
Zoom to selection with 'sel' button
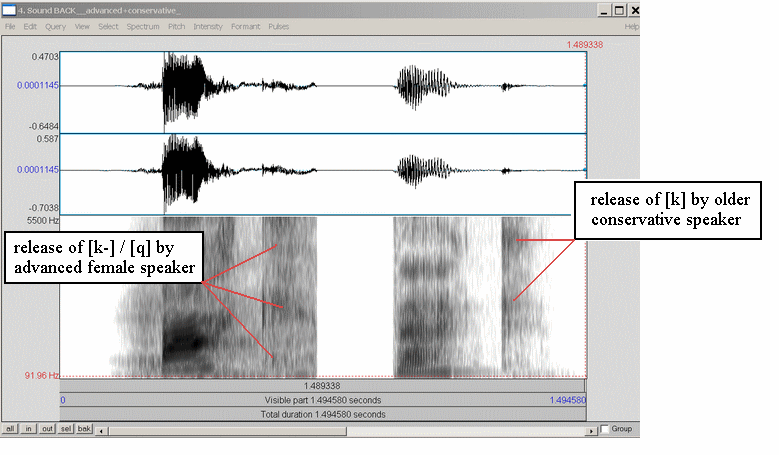(x=67, y=429)
